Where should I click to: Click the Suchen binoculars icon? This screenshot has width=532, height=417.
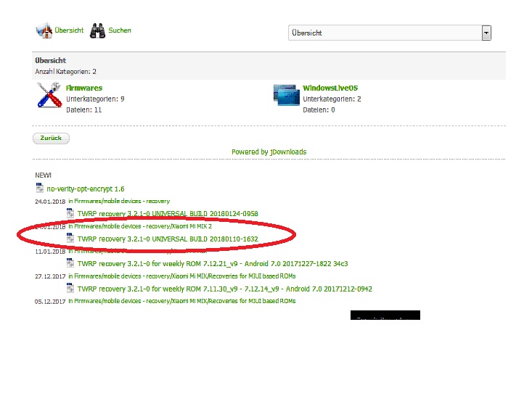[x=98, y=30]
